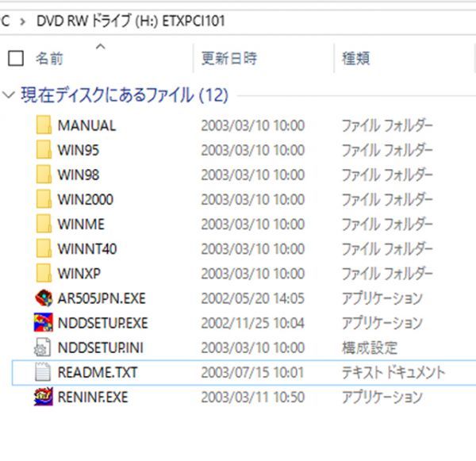The image size is (476, 461).
Task: Select the WINXP folder name
Action: tap(79, 274)
